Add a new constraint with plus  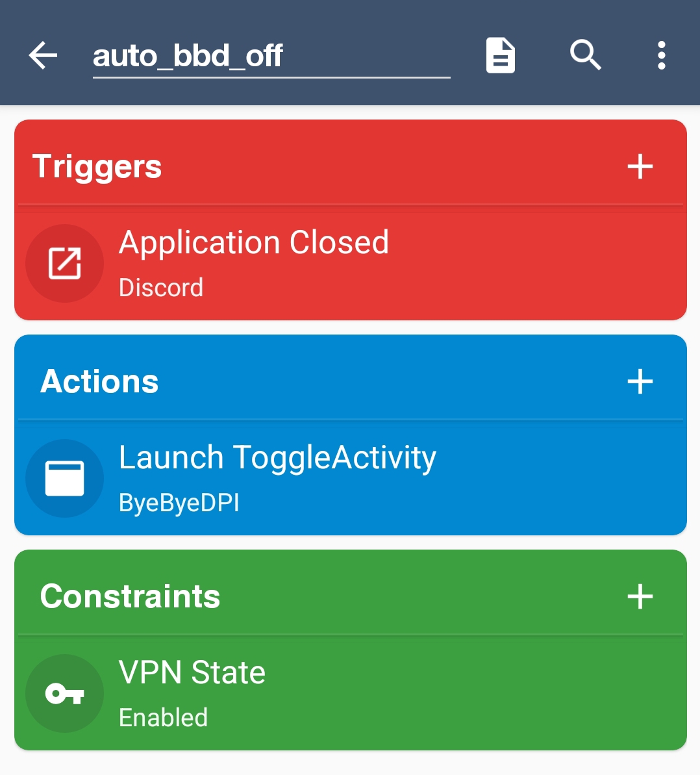(640, 596)
